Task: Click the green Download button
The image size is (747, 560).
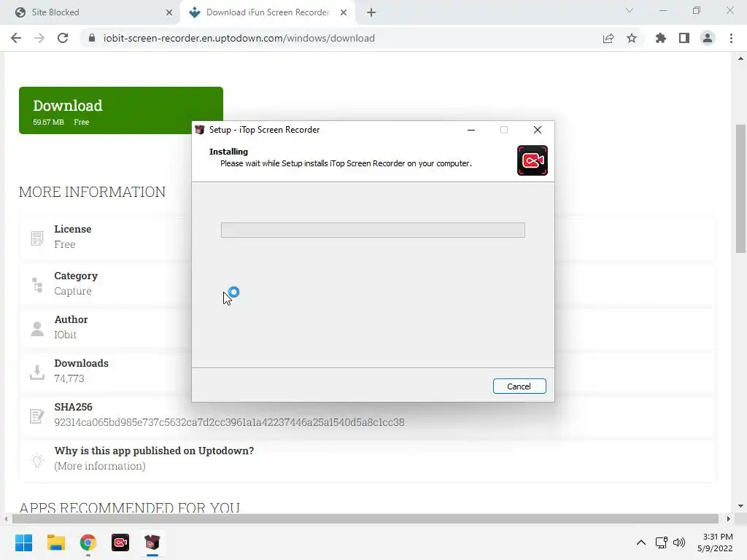Action: (x=121, y=111)
